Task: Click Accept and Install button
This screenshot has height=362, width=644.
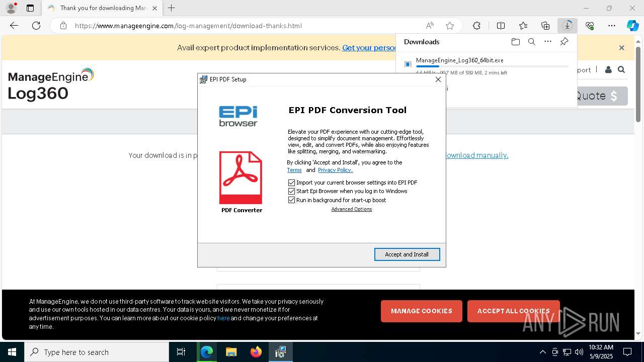Action: pos(407,254)
